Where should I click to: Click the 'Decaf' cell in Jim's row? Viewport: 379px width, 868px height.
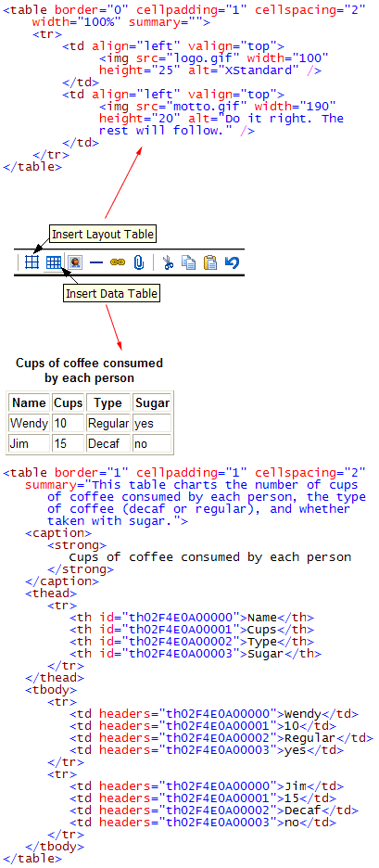(x=108, y=444)
